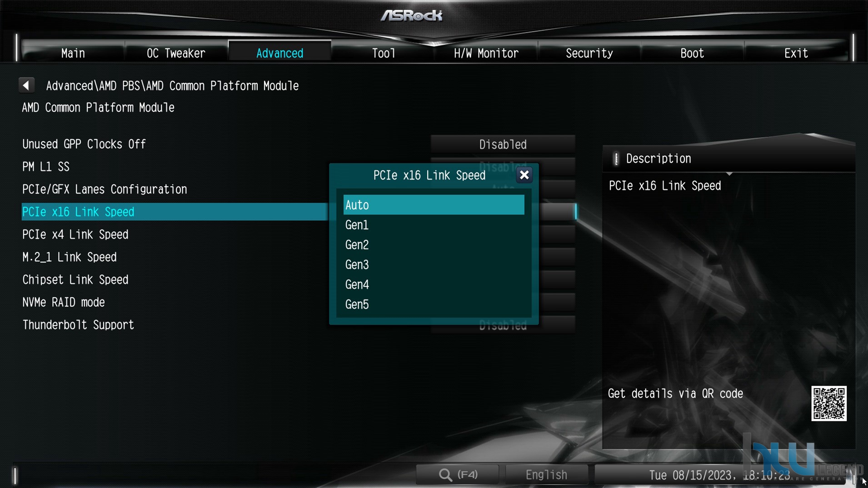This screenshot has width=868, height=488.
Task: Click the English language button
Action: (x=546, y=475)
